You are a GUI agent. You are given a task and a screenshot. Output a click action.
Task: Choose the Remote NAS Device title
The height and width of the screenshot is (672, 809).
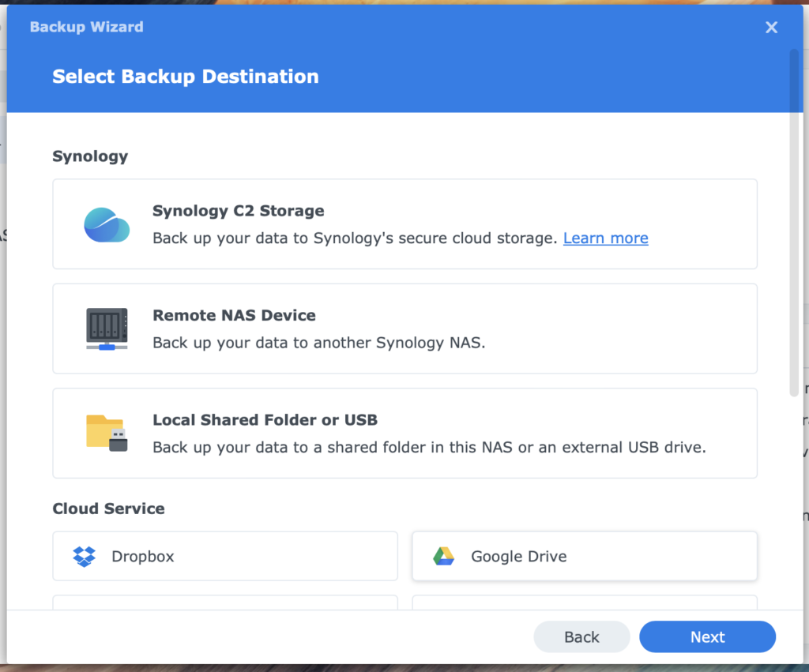coord(234,315)
